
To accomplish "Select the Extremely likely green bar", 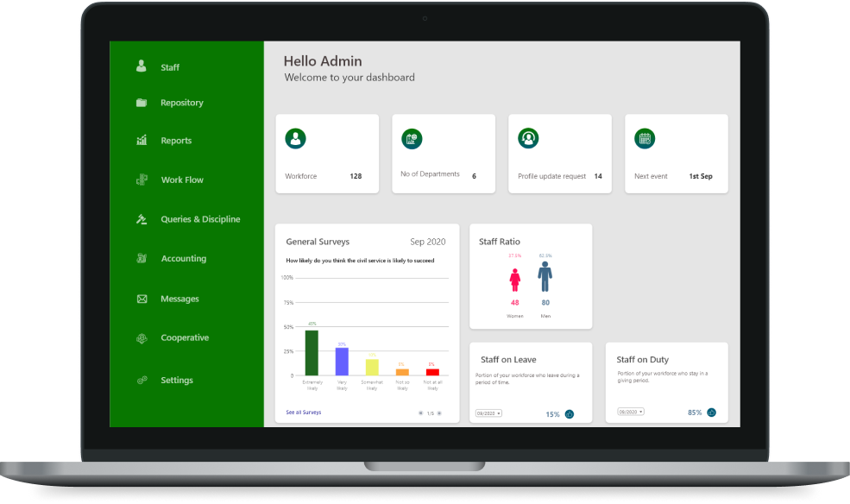I will coord(312,354).
